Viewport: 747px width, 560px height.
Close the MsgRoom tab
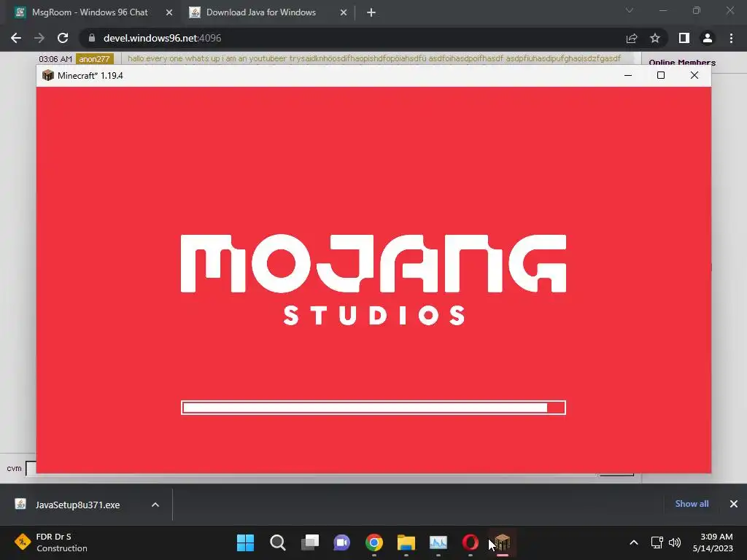(x=169, y=12)
